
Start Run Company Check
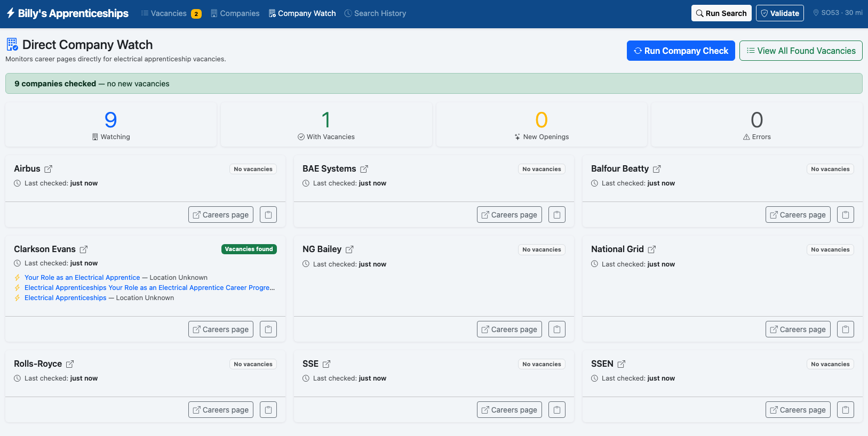coord(681,51)
